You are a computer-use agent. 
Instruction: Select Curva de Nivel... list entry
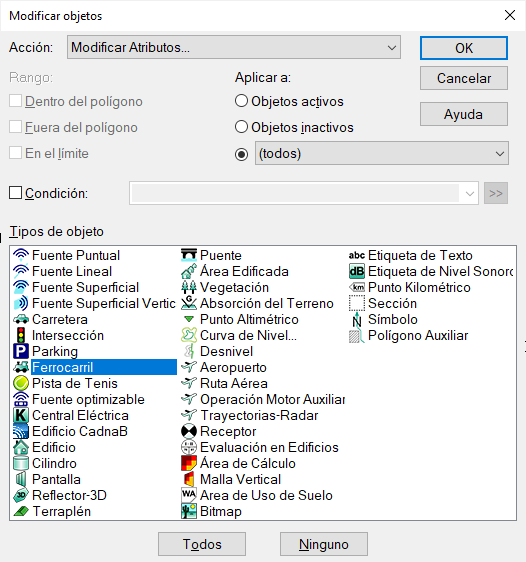(248, 335)
